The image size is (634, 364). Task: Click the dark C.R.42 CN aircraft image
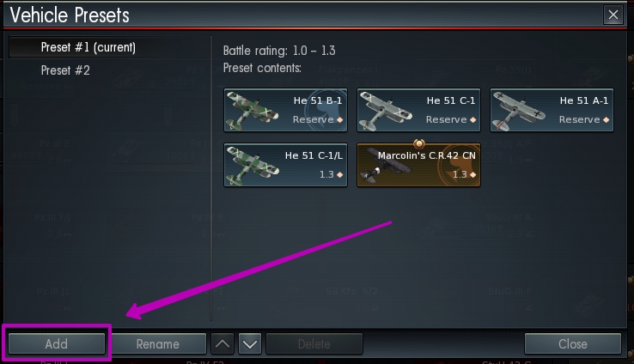pos(384,165)
